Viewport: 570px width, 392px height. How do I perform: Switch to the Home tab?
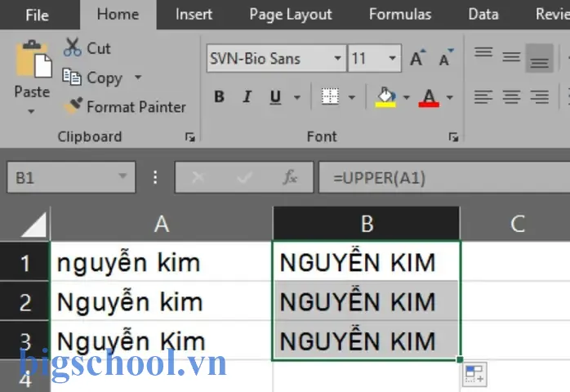click(x=118, y=15)
